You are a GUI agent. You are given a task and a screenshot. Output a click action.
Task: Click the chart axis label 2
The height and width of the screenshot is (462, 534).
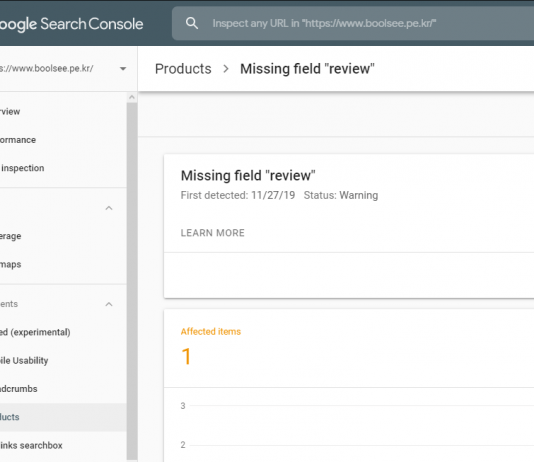click(183, 445)
